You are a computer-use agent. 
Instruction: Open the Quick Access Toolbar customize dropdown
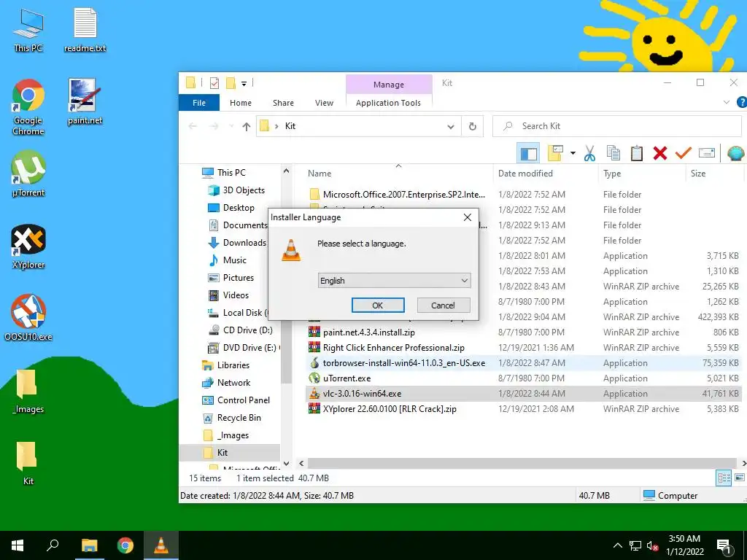coord(244,84)
